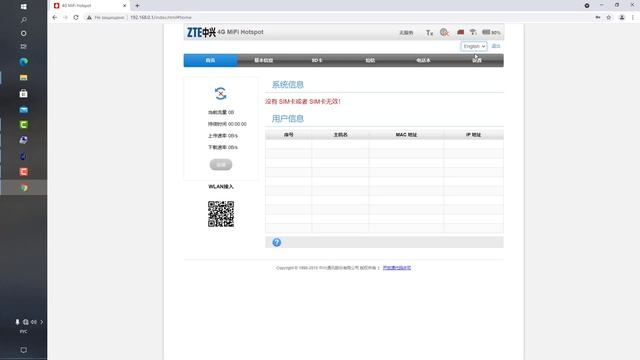The width and height of the screenshot is (640, 360).
Task: Click the MAC address column header
Action: 406,135
